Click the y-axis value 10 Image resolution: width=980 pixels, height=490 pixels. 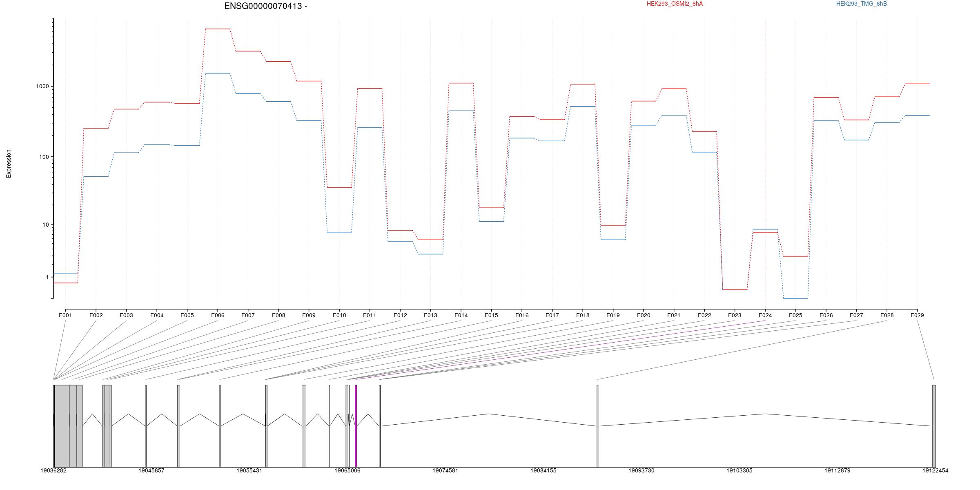tap(46, 225)
